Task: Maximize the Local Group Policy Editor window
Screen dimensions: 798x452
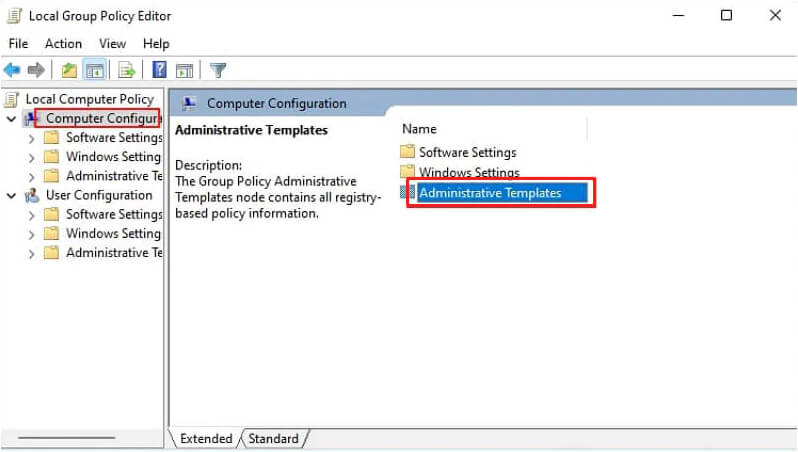Action: coord(726,15)
